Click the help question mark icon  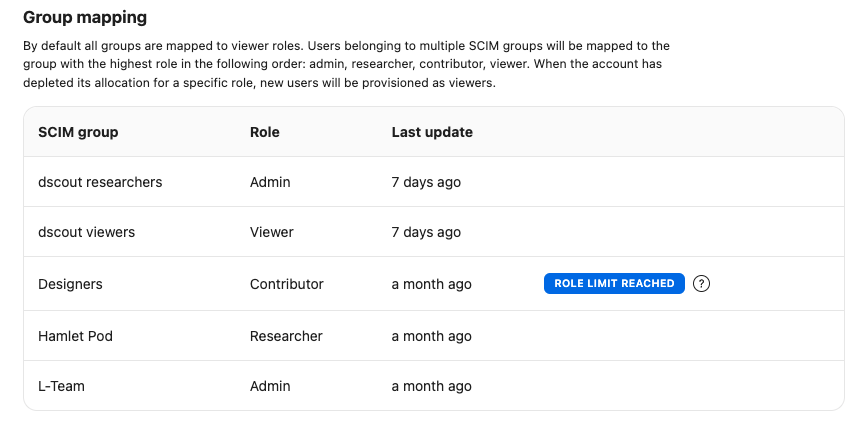click(702, 284)
